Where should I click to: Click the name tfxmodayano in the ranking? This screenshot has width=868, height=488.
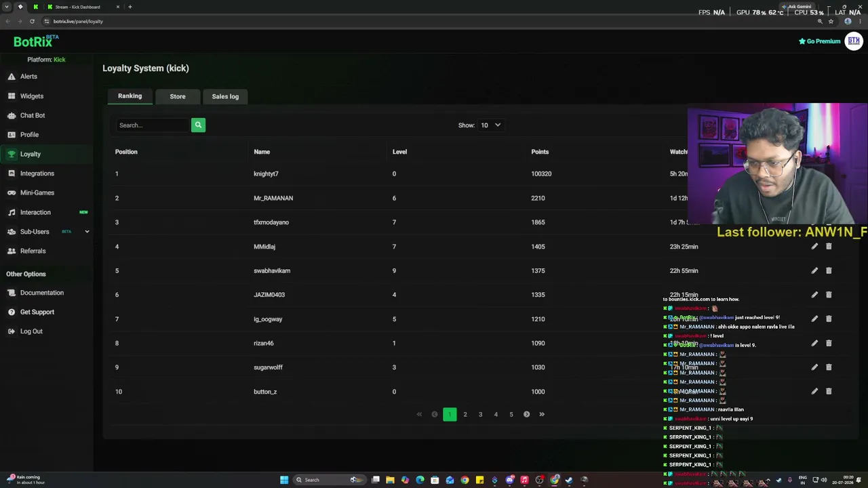tap(271, 222)
